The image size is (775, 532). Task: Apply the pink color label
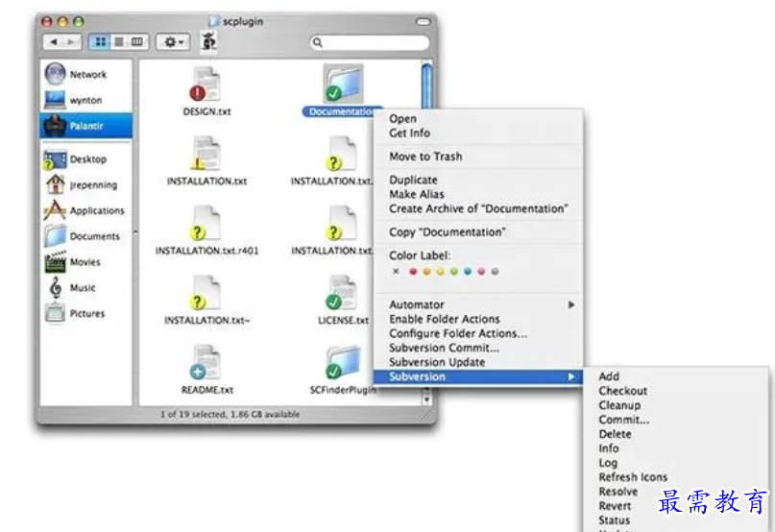point(481,272)
